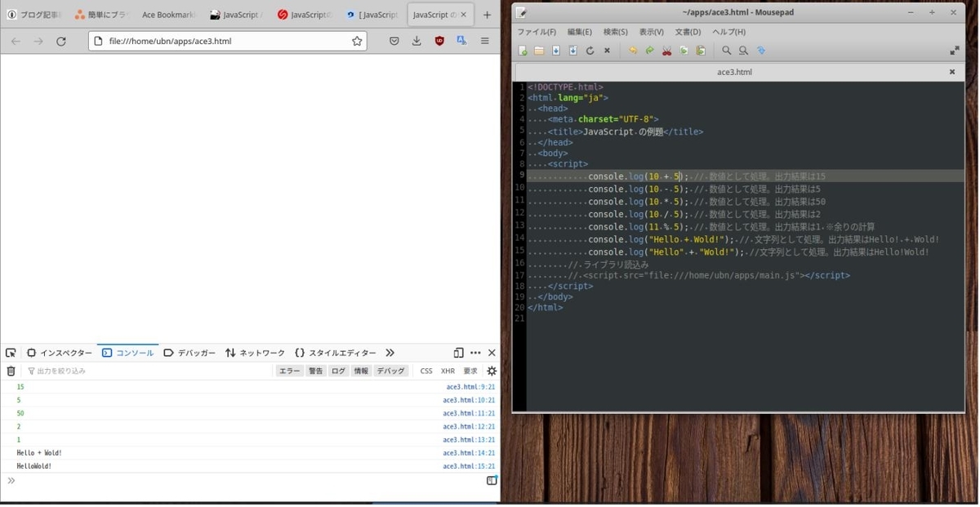Click Copy icon in Mousepad toolbar
The width and height of the screenshot is (980, 507).
click(684, 51)
